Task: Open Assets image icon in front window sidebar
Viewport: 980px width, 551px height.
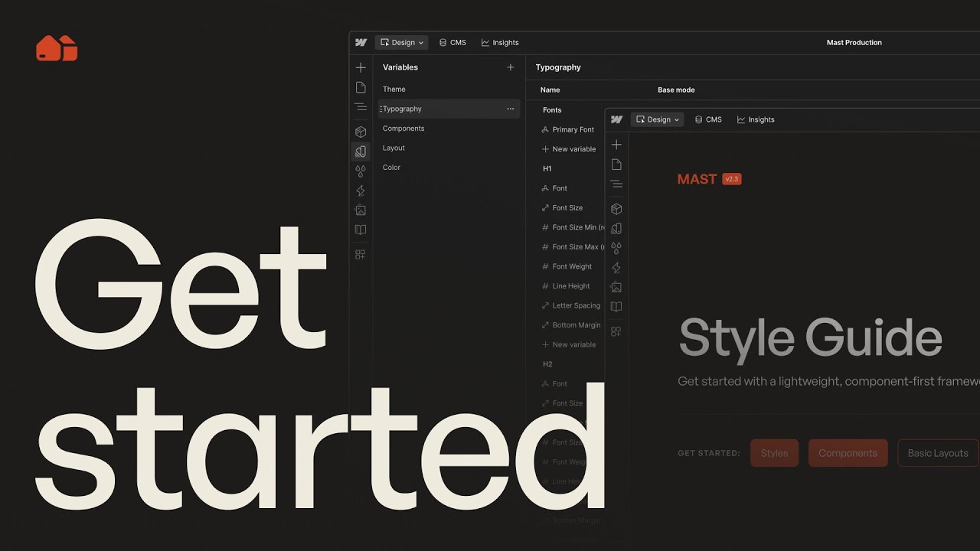Action: tap(616, 287)
